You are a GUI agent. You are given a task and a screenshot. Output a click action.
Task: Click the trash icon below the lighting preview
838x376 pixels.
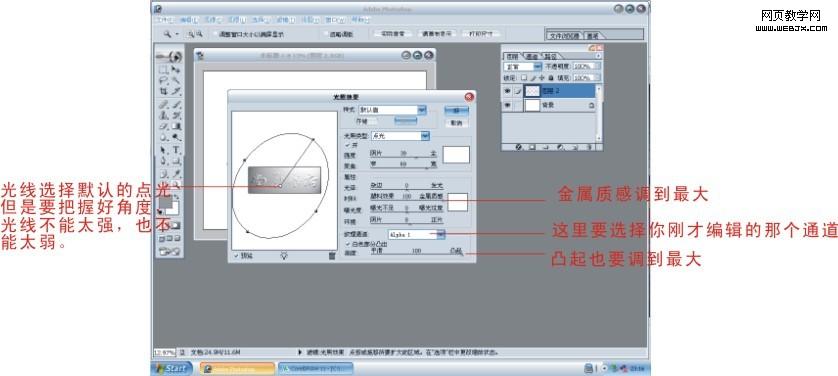(x=332, y=256)
